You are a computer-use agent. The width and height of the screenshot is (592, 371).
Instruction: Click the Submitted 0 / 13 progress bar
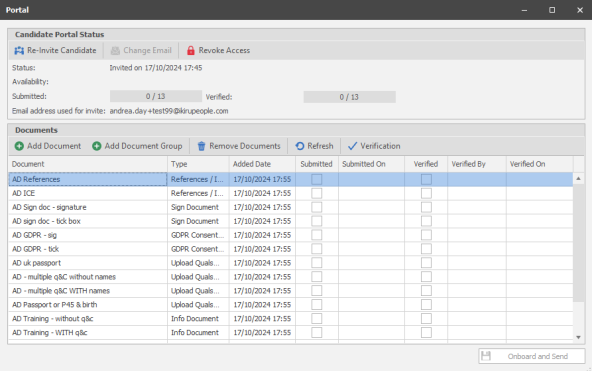point(156,96)
